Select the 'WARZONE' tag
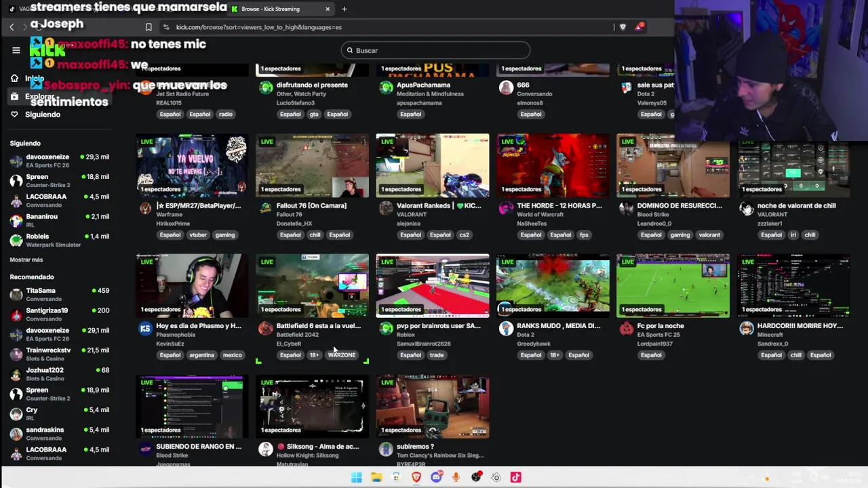Image resolution: width=868 pixels, height=488 pixels. [x=342, y=355]
